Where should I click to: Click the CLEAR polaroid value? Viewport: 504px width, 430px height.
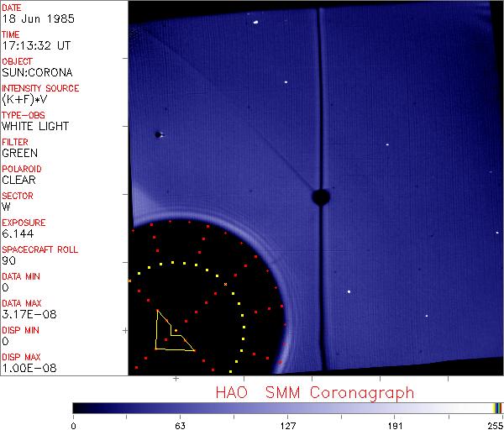[x=20, y=181]
